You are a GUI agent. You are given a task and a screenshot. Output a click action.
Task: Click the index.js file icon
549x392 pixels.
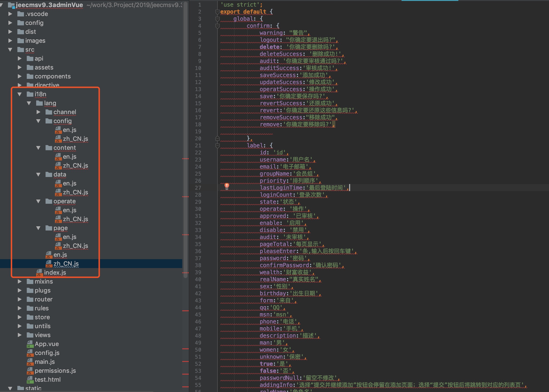coord(39,273)
